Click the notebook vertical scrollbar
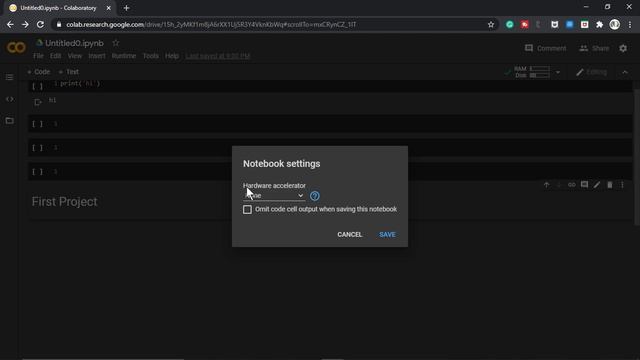 click(x=637, y=157)
